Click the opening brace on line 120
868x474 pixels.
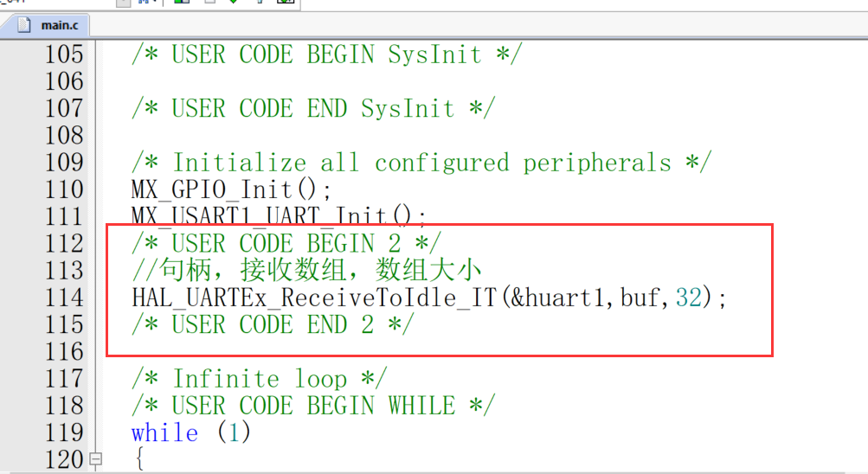(x=139, y=459)
